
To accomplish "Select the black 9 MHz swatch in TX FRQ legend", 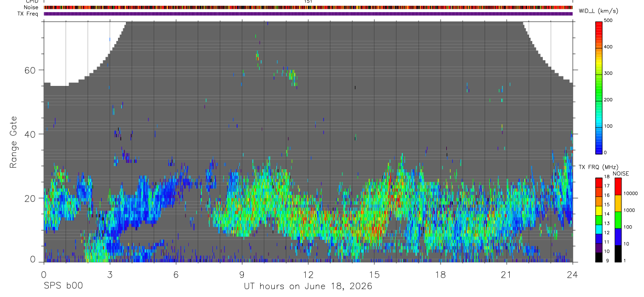I will pos(599,257).
